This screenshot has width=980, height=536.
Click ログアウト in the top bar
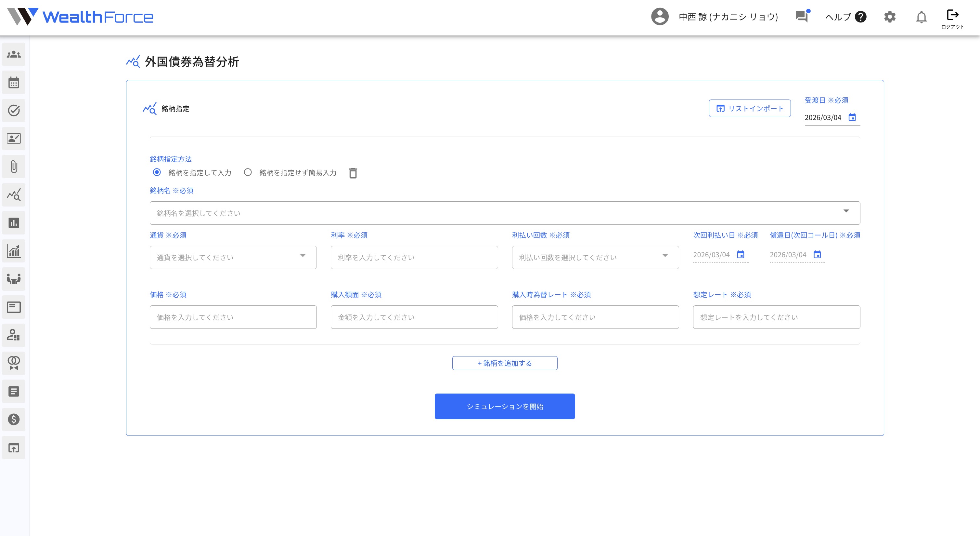click(x=952, y=17)
